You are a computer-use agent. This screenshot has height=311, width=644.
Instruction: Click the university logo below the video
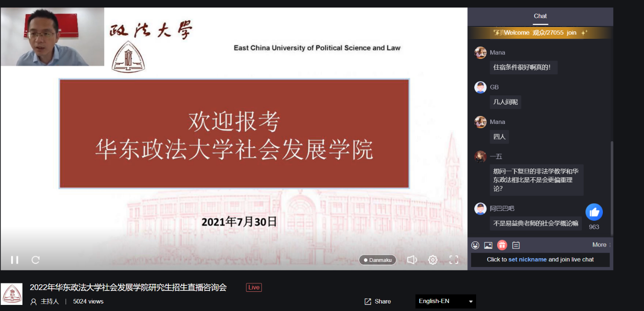pyautogui.click(x=11, y=294)
